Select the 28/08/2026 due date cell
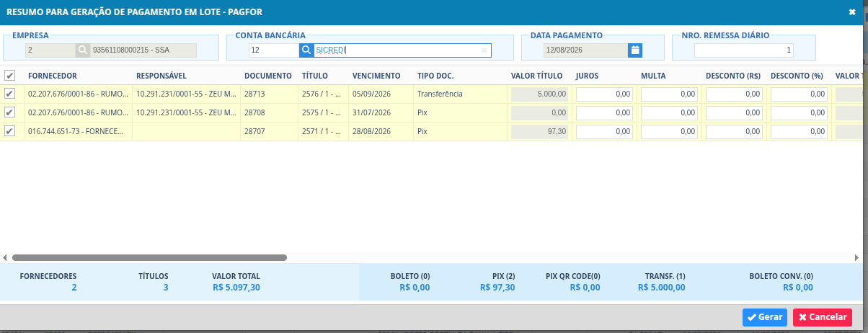Screen dimensions: 868x333 [381, 131]
